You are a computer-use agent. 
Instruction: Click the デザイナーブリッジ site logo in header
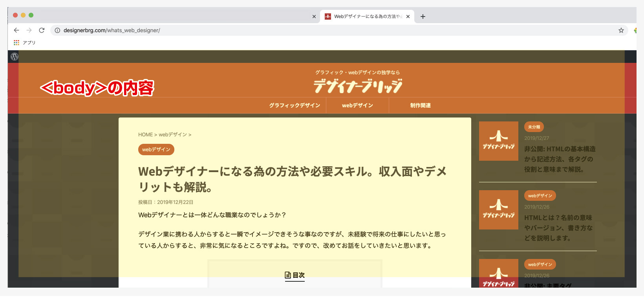[357, 86]
